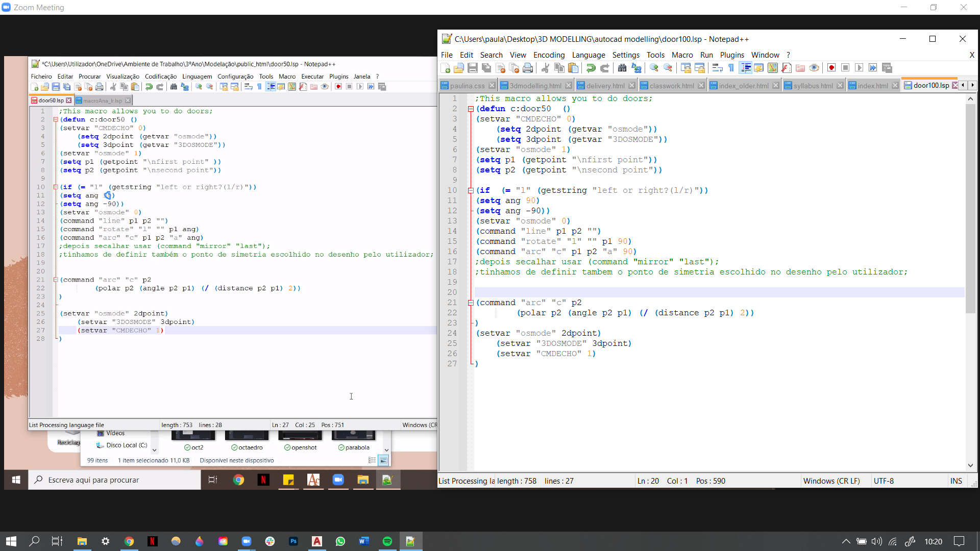The height and width of the screenshot is (551, 980).
Task: Click Save recorded macro icon, door100 toolbar
Action: point(887,68)
